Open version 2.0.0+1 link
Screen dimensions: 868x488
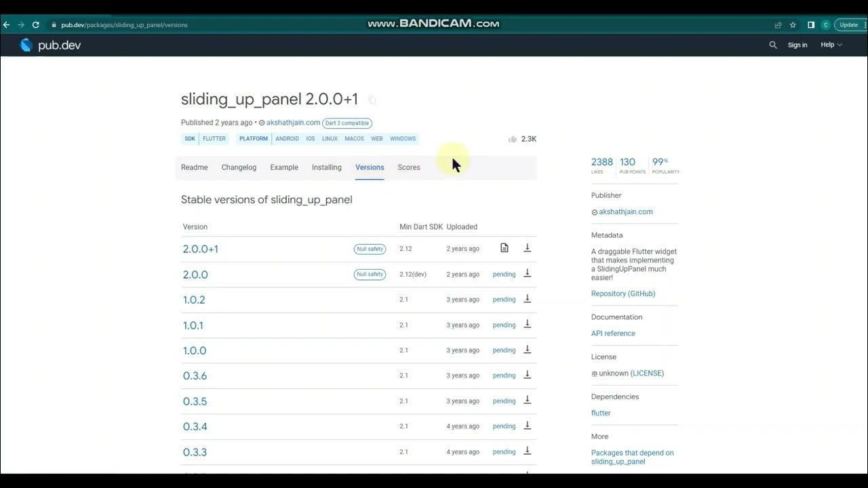point(201,249)
